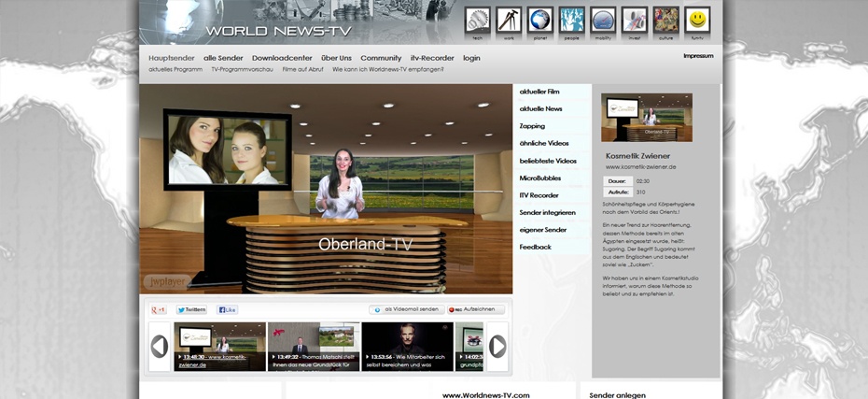Click the Kosmetik Zwiener preview thumbnail

coord(647,118)
